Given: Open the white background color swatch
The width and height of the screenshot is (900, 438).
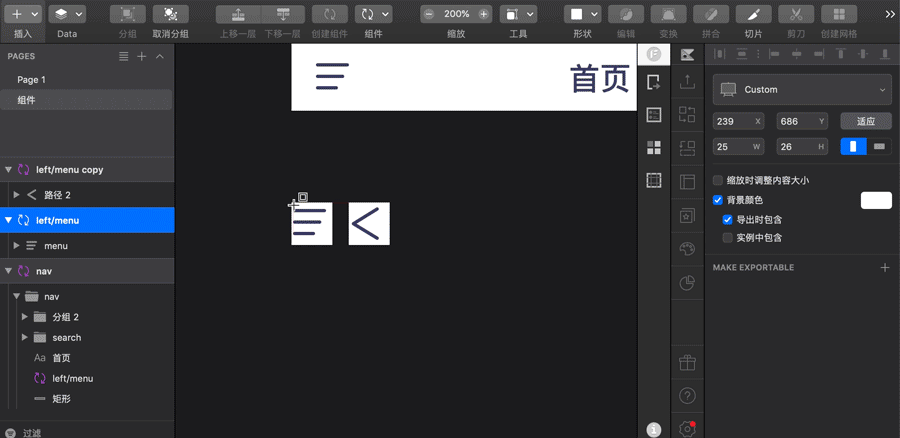Looking at the screenshot, I should tap(876, 200).
